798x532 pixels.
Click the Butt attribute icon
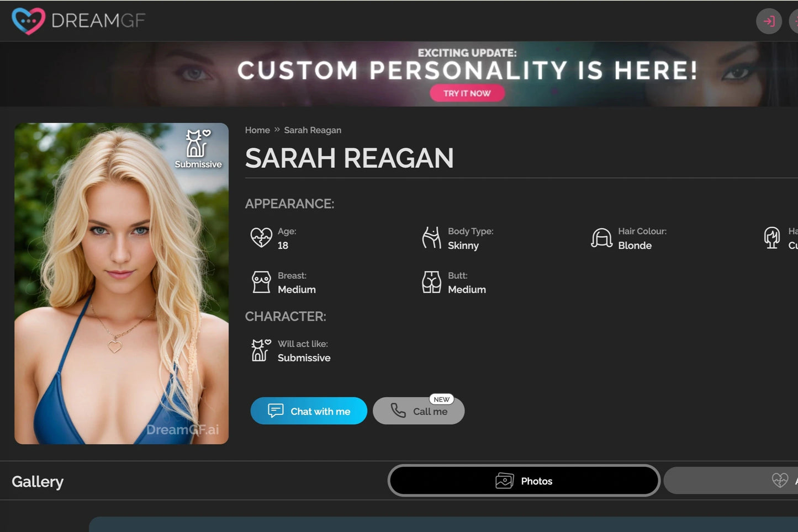pyautogui.click(x=431, y=282)
